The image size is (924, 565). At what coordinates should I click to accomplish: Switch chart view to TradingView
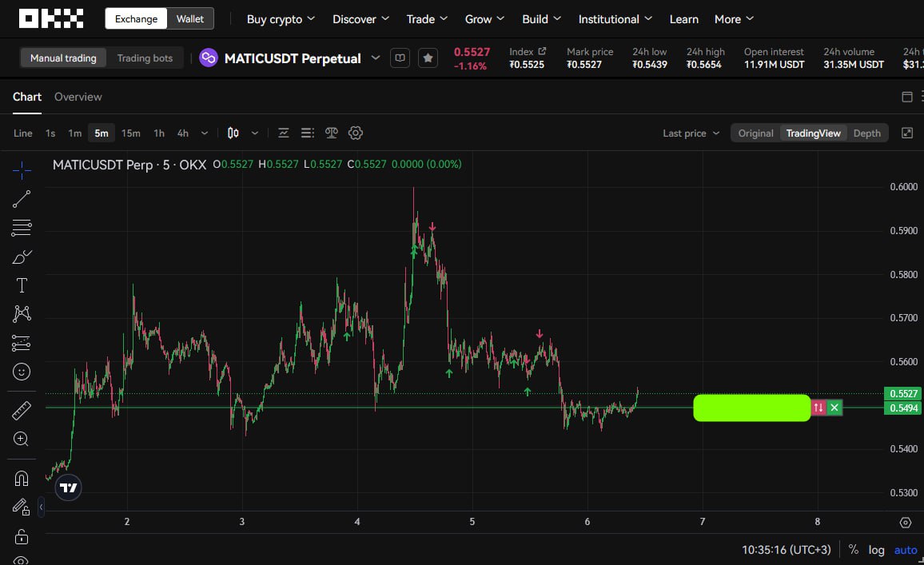[x=813, y=133]
